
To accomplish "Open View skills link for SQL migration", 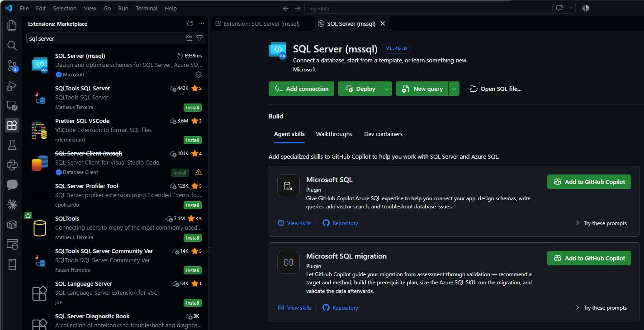I will (294, 308).
